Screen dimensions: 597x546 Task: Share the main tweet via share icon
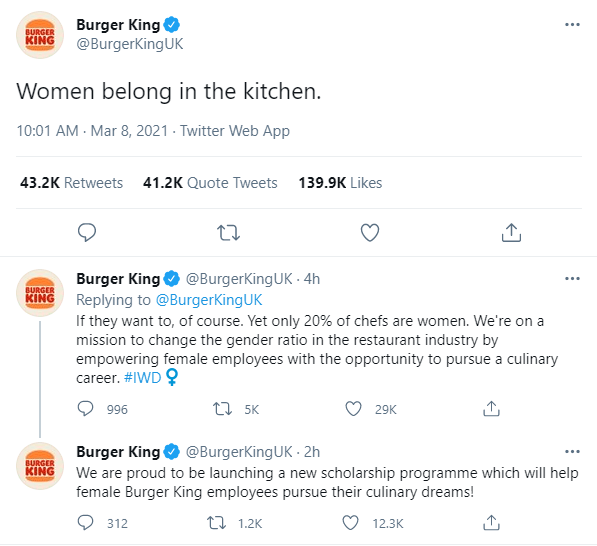point(511,233)
